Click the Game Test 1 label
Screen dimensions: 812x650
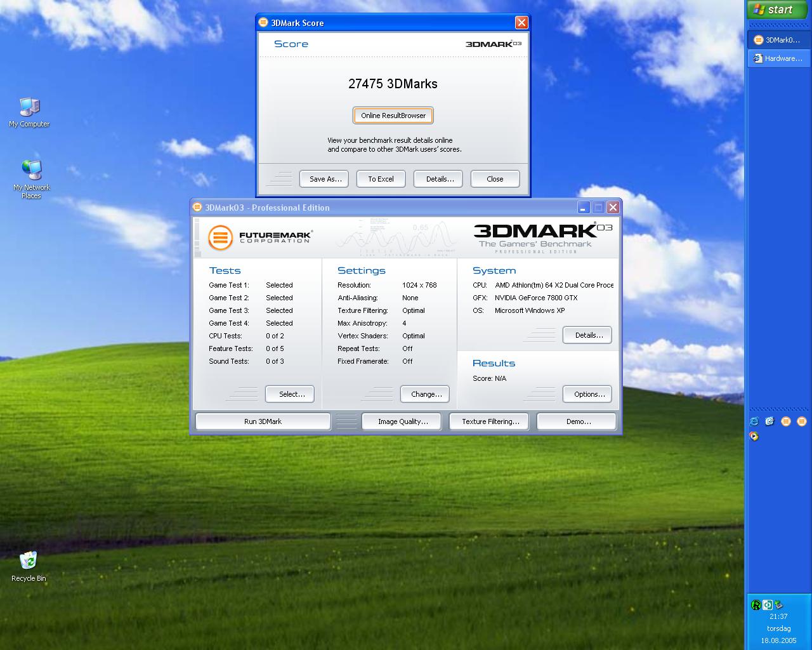(229, 285)
